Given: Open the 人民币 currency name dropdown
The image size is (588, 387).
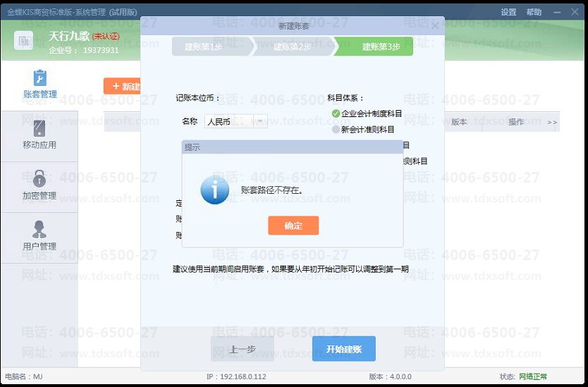Looking at the screenshot, I should [x=260, y=121].
